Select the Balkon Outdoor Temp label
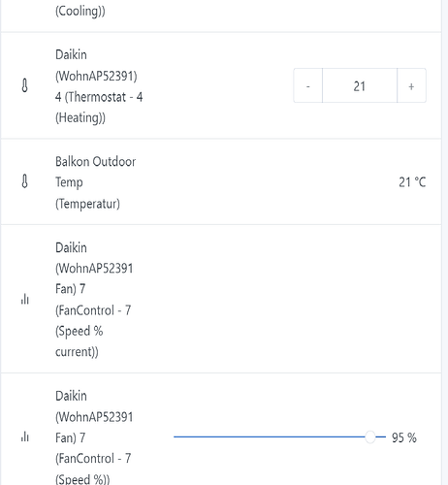The width and height of the screenshot is (448, 485). click(x=96, y=182)
